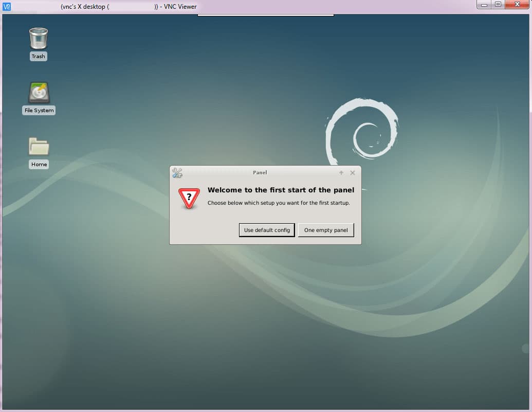
Task: Maximize the VNC Viewer window
Action: click(498, 5)
